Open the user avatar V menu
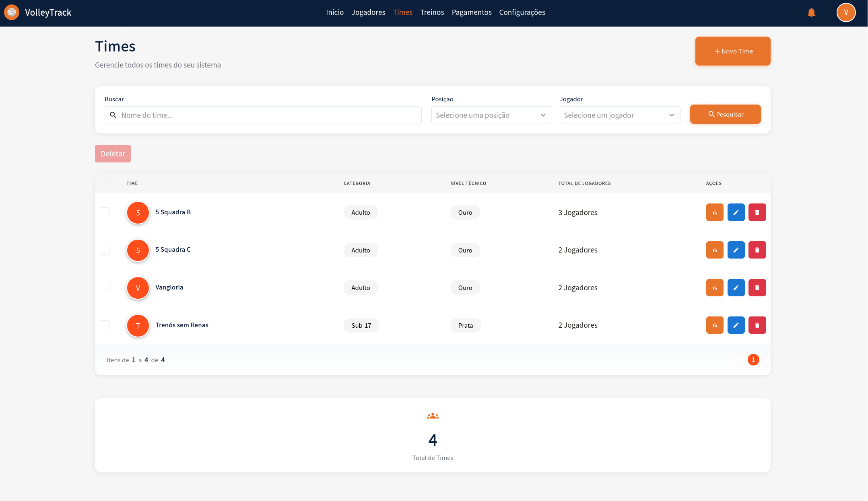Screen dimensions: 868x501 pos(846,12)
